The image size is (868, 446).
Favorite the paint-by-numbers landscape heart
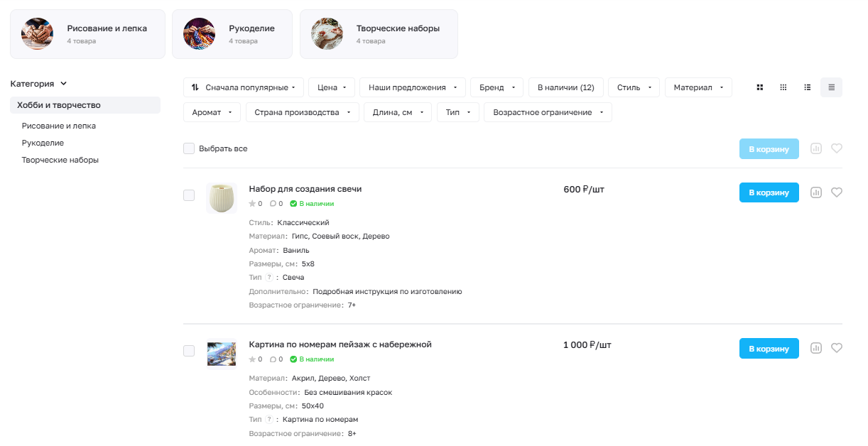(837, 348)
